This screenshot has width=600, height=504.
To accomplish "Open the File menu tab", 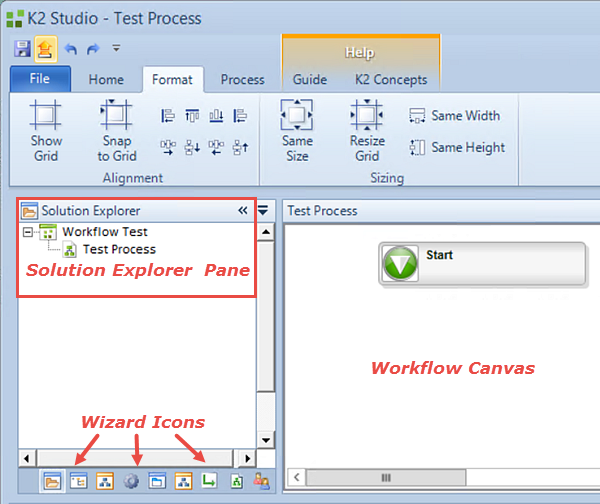I will point(40,79).
